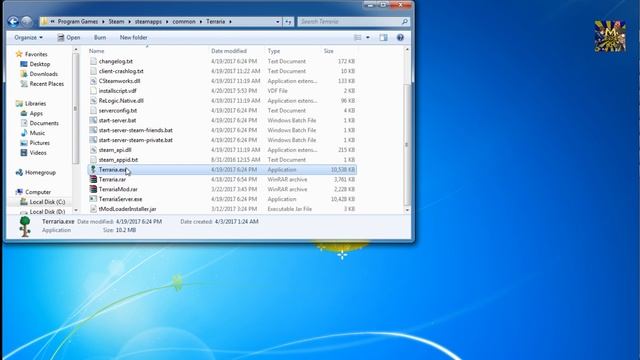640x360 pixels.
Task: Select the TerrariaMod.rar archive icon
Action: (x=93, y=189)
